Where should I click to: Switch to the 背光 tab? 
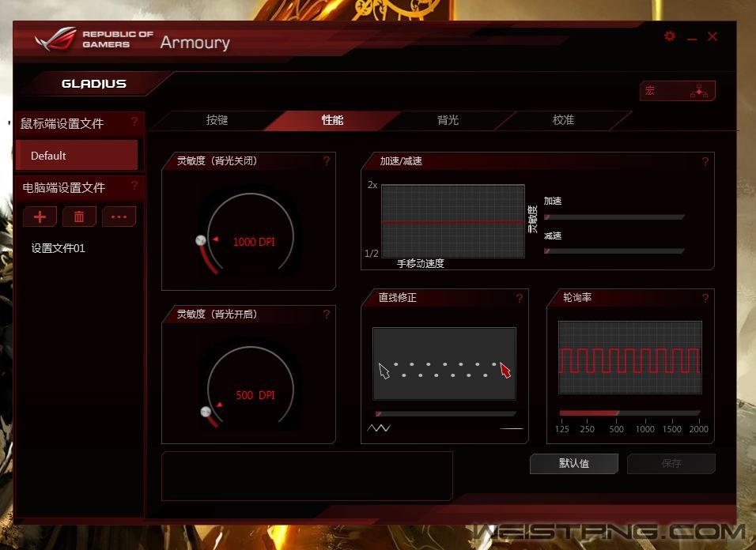tap(448, 120)
